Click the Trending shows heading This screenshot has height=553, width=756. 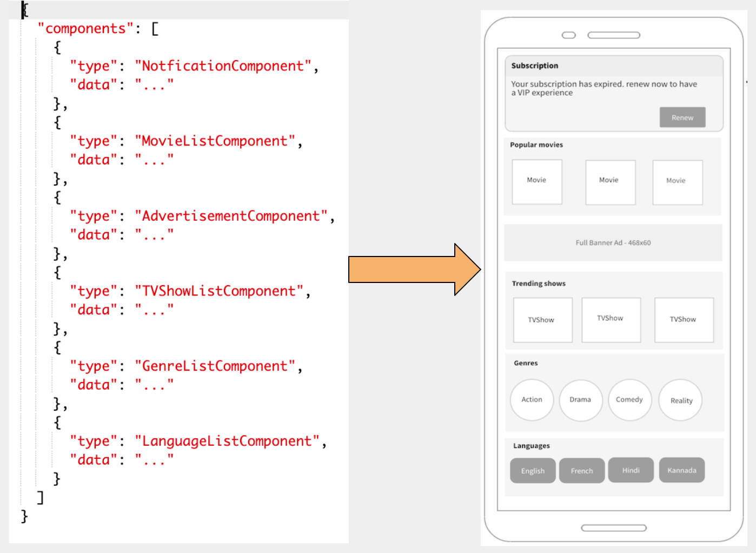(539, 284)
